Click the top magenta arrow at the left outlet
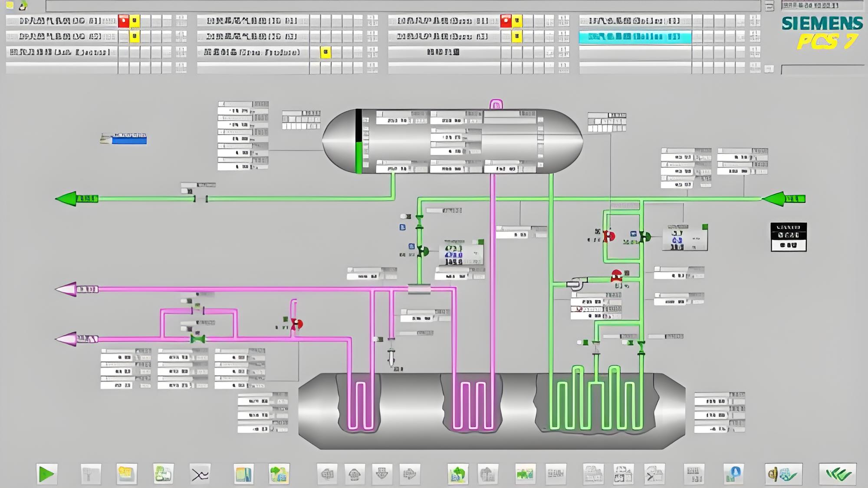This screenshot has width=868, height=488. click(x=69, y=289)
